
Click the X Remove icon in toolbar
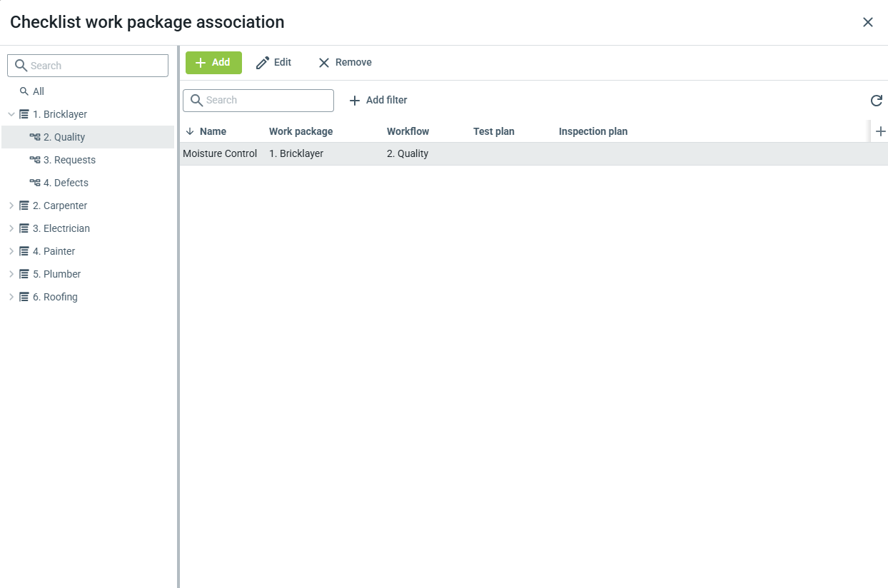pos(324,63)
